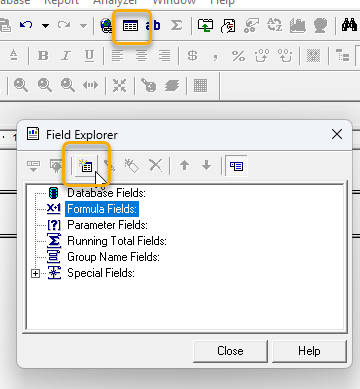The image size is (360, 389).
Task: Toggle the field view button in Field Explorer
Action: 236,166
